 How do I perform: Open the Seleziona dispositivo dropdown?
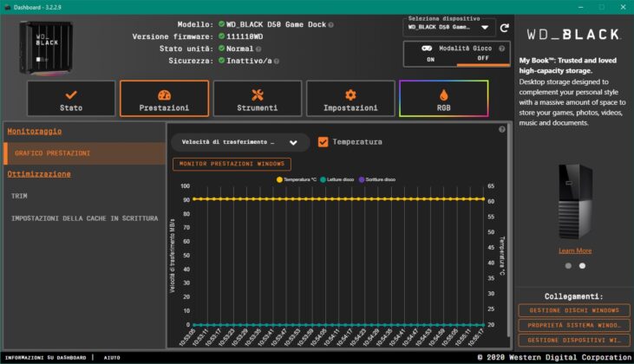[448, 28]
